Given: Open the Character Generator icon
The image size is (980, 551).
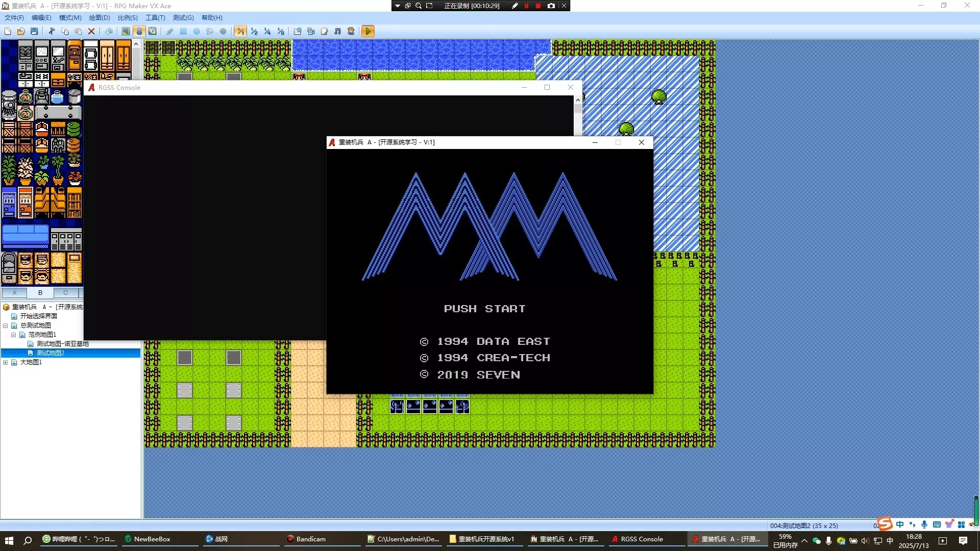Looking at the screenshot, I should [x=351, y=31].
